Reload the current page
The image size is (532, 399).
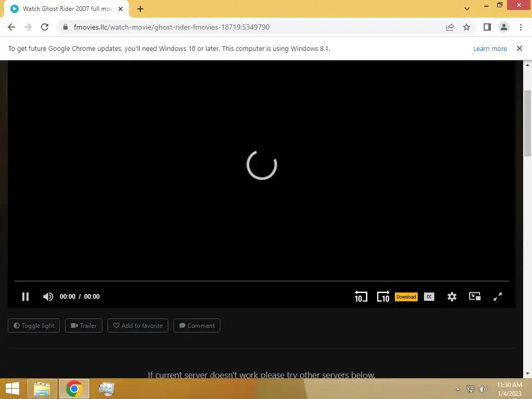point(45,27)
